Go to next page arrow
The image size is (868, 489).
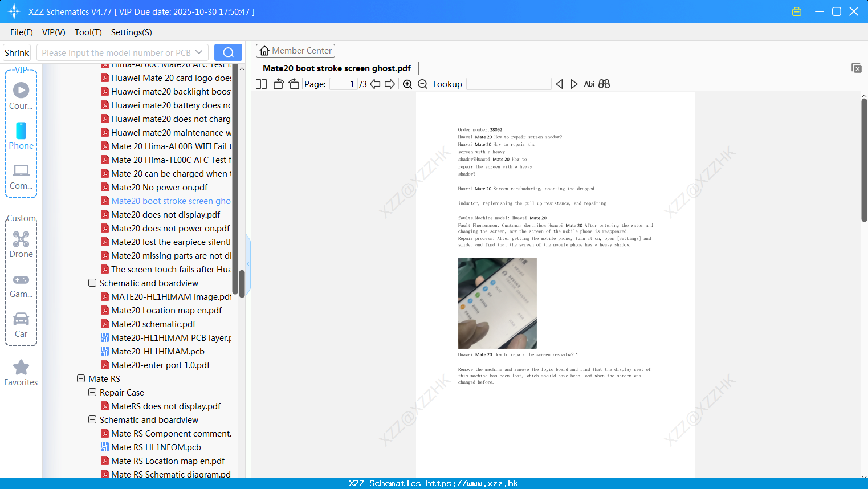(x=390, y=84)
